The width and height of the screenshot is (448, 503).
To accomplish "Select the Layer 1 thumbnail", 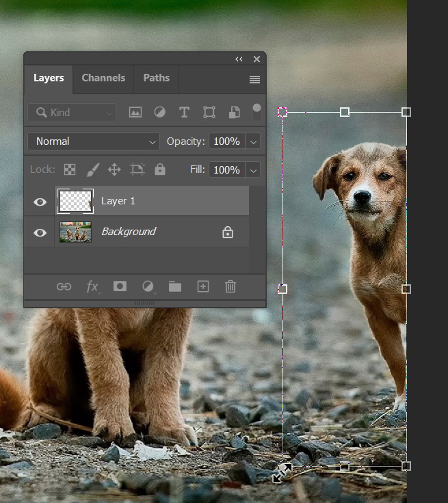I will pos(75,201).
